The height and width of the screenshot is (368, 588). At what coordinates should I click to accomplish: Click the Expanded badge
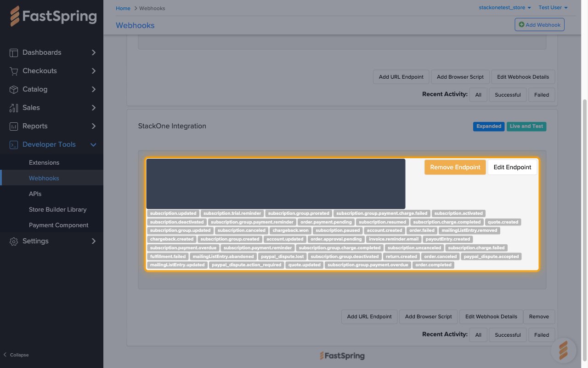click(488, 126)
